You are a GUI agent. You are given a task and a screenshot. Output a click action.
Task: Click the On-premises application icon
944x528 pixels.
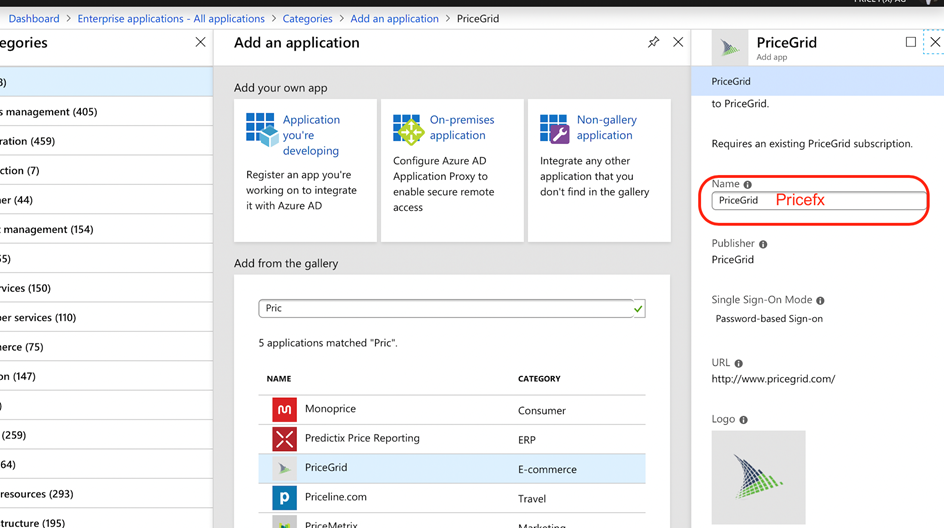(x=408, y=129)
